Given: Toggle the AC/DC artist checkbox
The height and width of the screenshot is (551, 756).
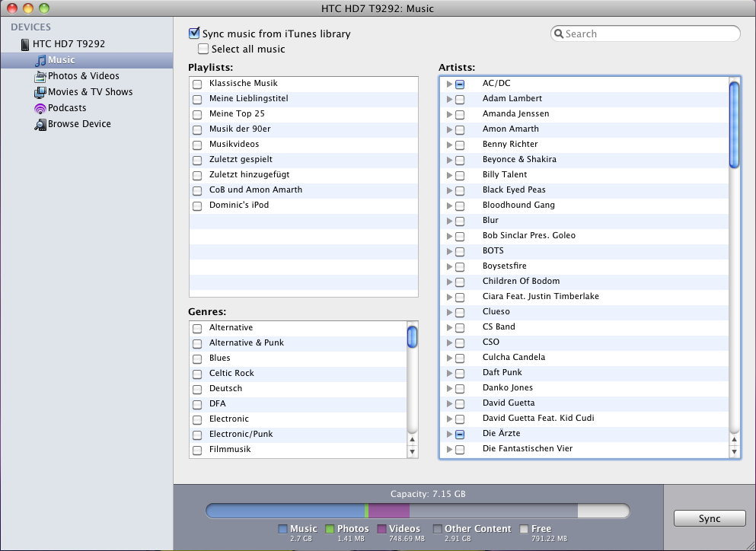Looking at the screenshot, I should 460,84.
